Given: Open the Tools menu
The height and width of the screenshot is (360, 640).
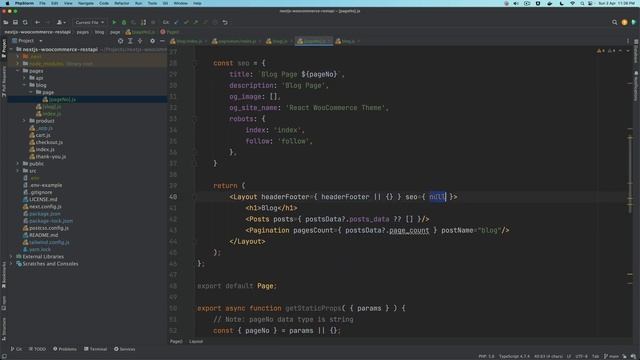Looking at the screenshot, I should coord(152,3).
